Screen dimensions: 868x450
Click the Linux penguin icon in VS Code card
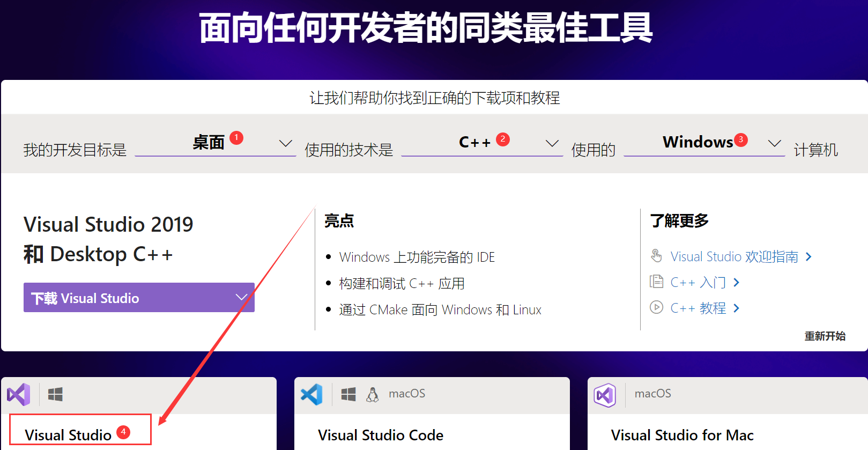coord(372,395)
